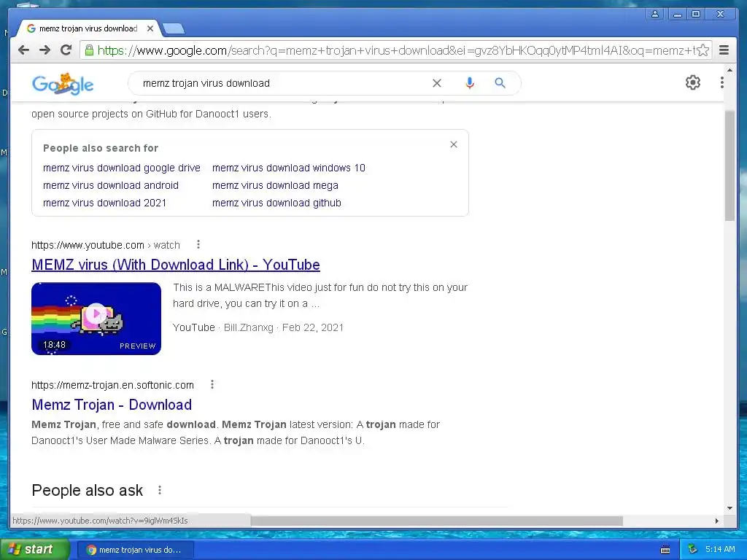Bookmark this page with the star icon
Viewport: 747px width, 560px height.
click(x=703, y=50)
